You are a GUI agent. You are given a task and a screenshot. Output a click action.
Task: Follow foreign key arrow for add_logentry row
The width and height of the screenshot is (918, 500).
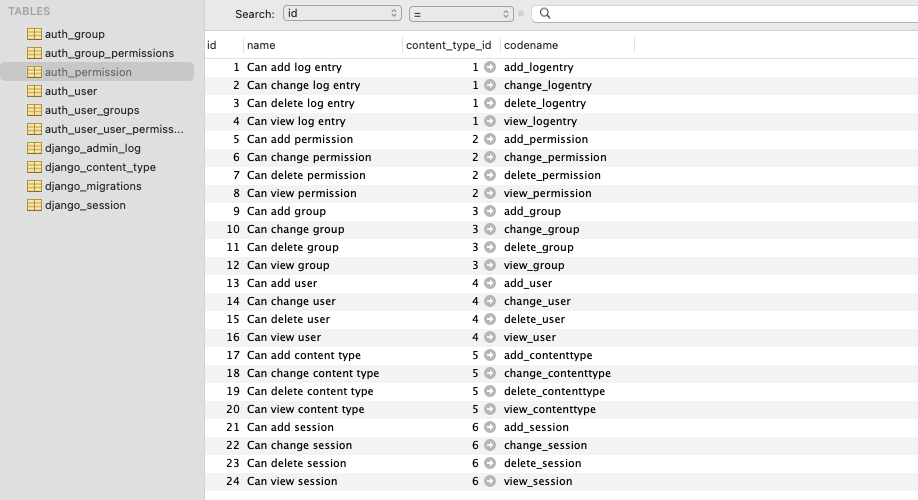pyautogui.click(x=490, y=67)
